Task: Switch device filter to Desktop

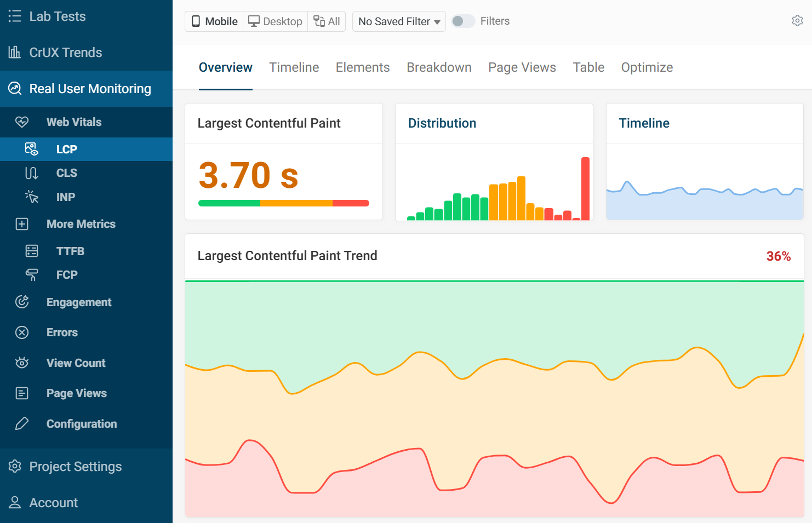Action: pyautogui.click(x=275, y=21)
